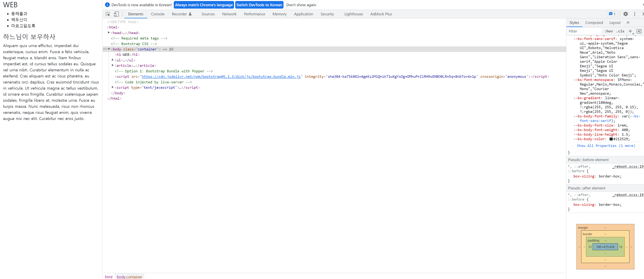Activate the inspect element picker icon
This screenshot has height=279, width=644.
[108, 14]
